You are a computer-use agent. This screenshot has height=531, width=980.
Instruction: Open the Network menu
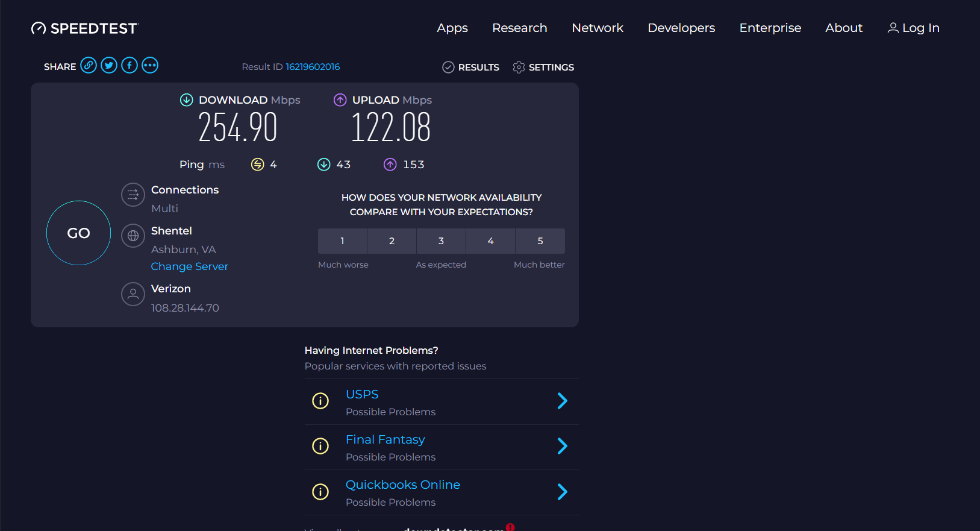point(598,28)
